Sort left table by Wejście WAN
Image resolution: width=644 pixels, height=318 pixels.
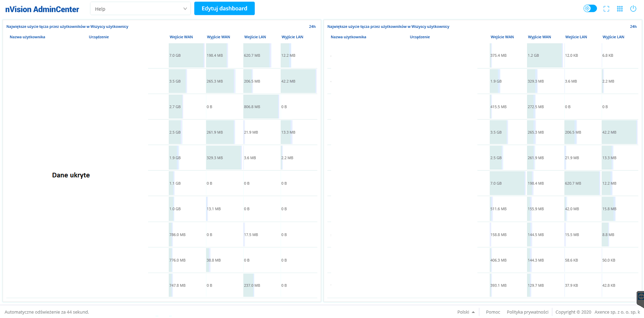181,37
